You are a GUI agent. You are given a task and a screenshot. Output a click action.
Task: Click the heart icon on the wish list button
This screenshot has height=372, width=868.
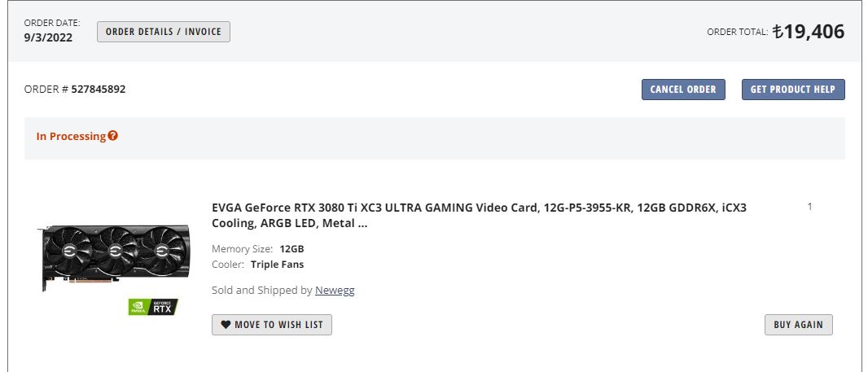[x=226, y=325]
